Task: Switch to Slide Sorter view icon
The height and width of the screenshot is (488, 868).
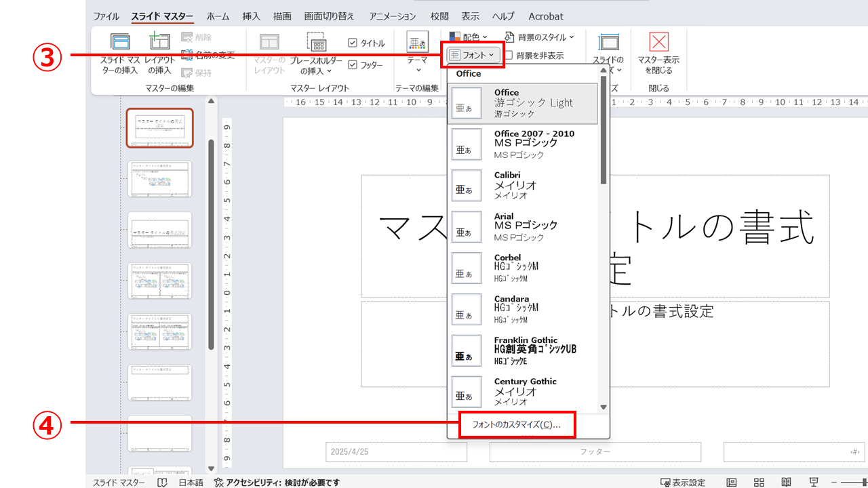Action: pos(759,483)
